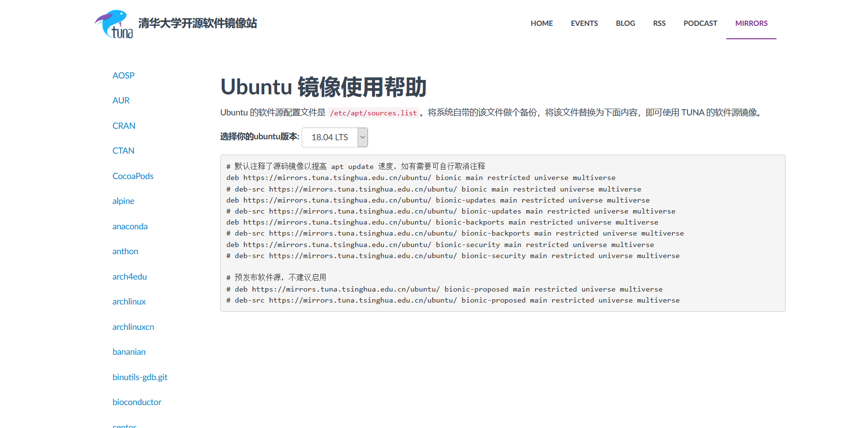This screenshot has height=428, width=868.
Task: Open the HOME nav item
Action: [x=541, y=23]
